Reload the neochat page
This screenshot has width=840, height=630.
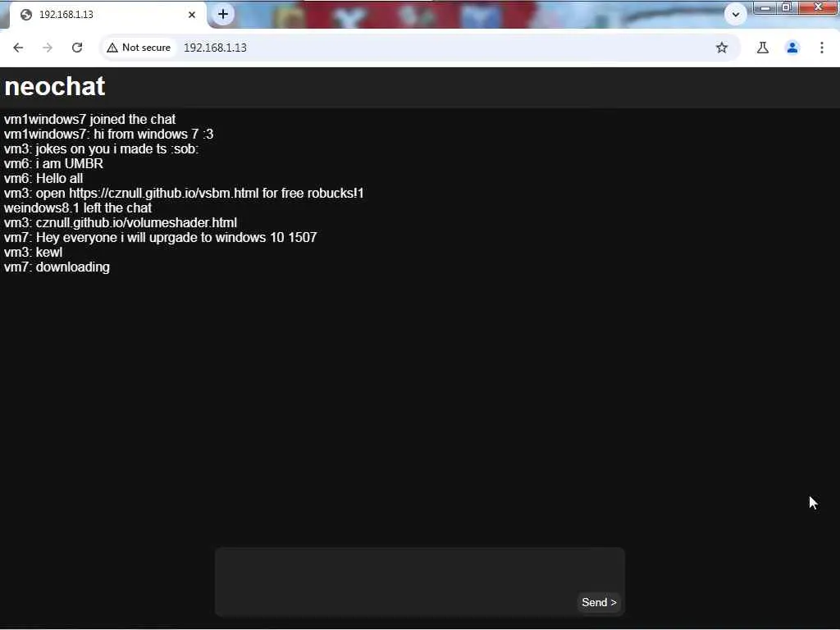(x=77, y=48)
